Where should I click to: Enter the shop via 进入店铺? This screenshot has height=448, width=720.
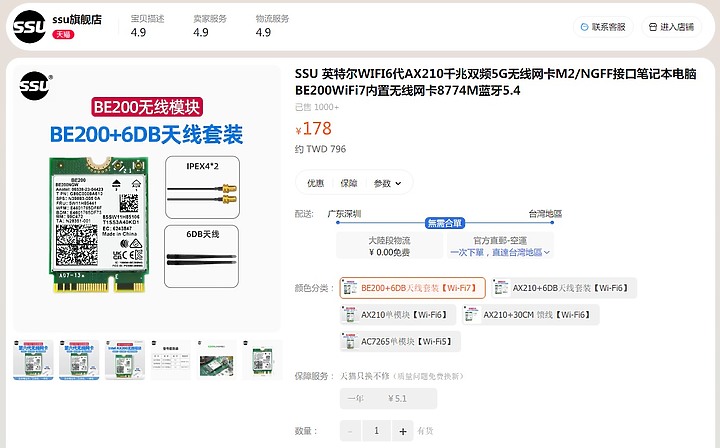[x=671, y=27]
